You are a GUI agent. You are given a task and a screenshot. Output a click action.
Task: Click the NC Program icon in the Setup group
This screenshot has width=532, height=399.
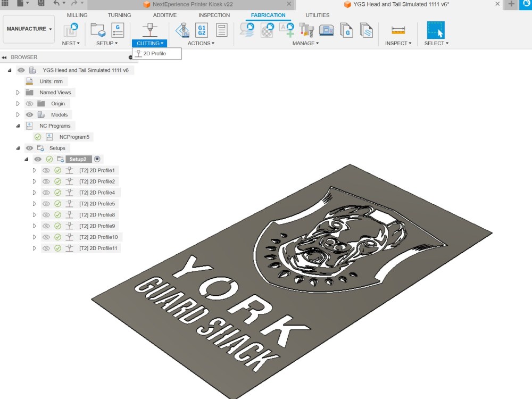[x=118, y=30]
